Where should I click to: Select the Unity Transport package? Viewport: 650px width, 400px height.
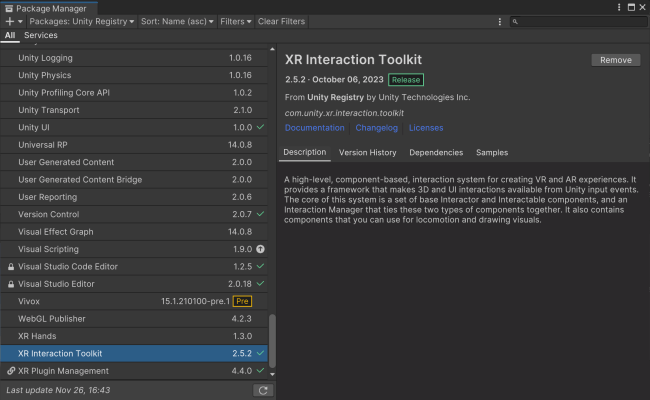tap(134, 110)
